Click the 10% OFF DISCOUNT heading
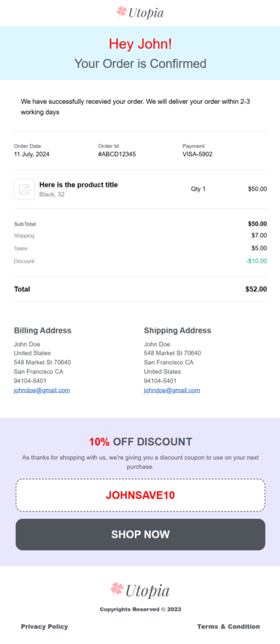This screenshot has width=280, height=644. coord(140,442)
